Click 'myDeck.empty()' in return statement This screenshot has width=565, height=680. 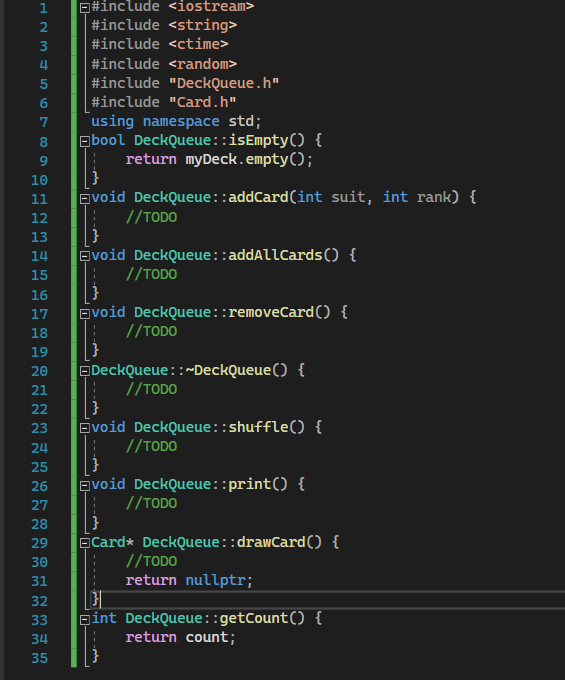click(245, 160)
